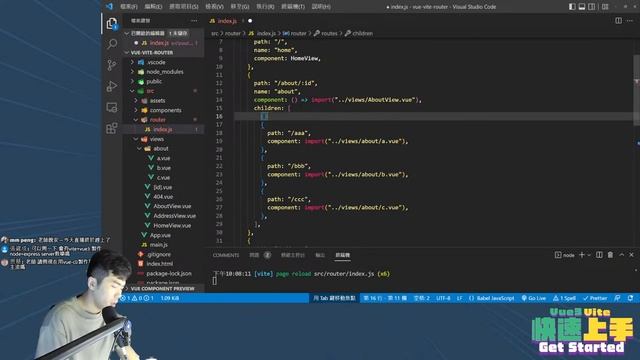This screenshot has height=360, width=640.
Task: Open Explorer panel more actions ellipsis
Action: (x=194, y=20)
